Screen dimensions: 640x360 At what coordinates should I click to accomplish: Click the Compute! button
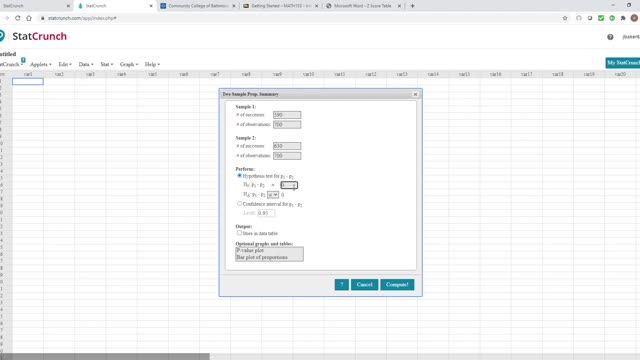click(397, 284)
